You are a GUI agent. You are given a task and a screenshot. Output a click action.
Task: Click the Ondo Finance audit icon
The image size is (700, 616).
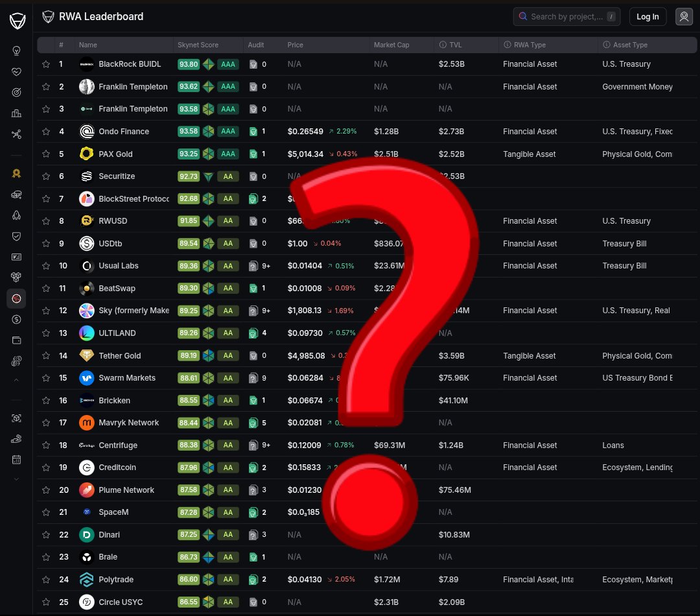[x=253, y=132]
